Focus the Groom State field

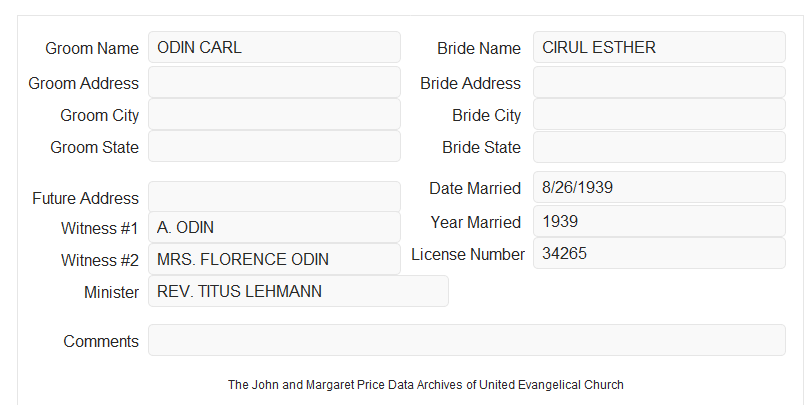274,146
